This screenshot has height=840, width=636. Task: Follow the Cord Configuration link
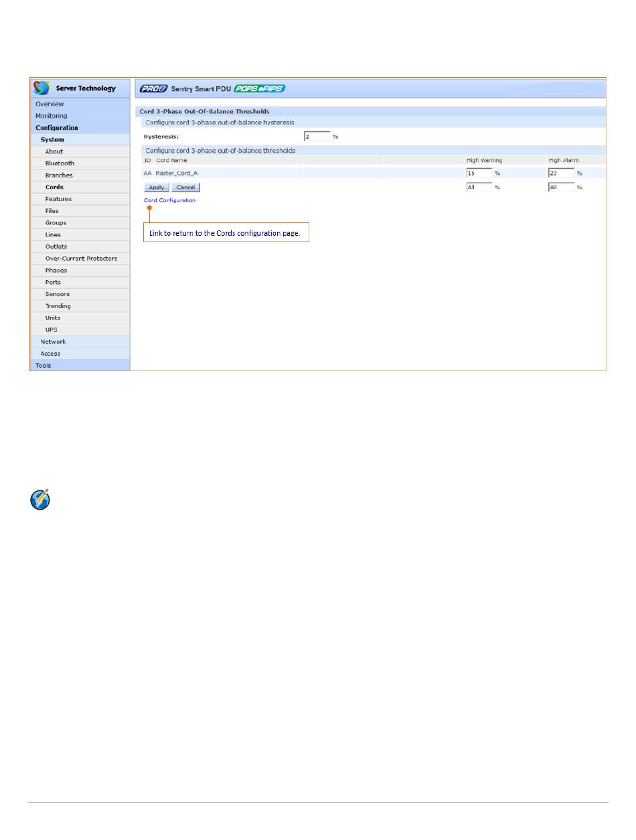coord(169,200)
